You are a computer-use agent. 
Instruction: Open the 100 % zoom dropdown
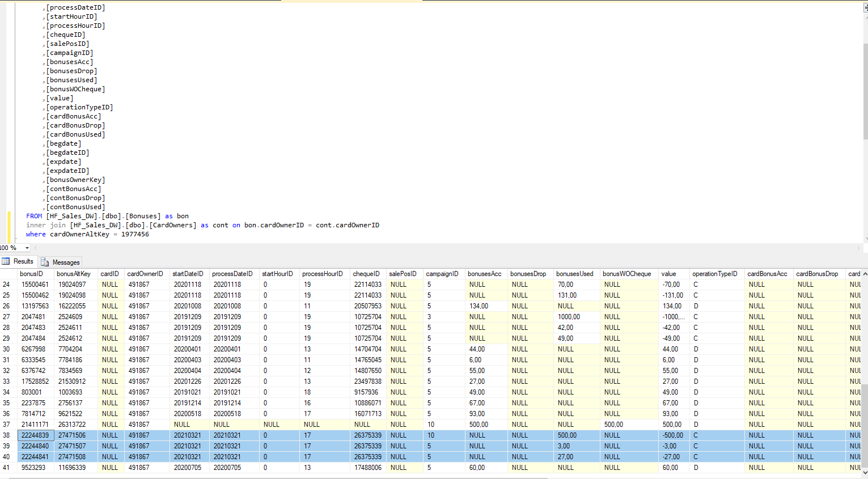coord(27,248)
